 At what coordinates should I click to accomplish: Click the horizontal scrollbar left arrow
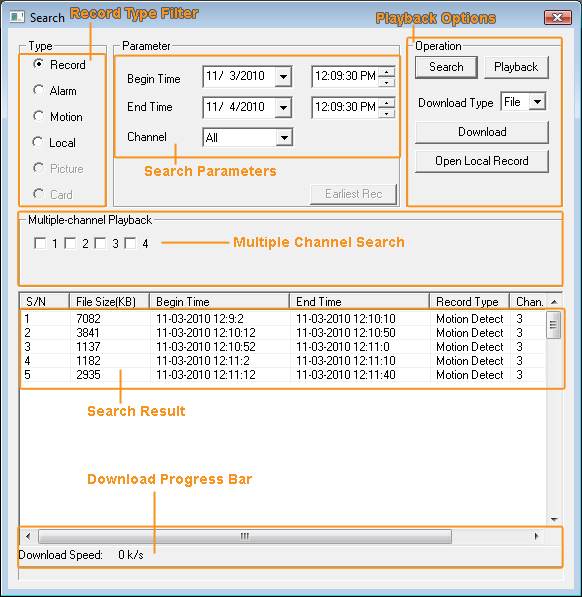pyautogui.click(x=28, y=536)
